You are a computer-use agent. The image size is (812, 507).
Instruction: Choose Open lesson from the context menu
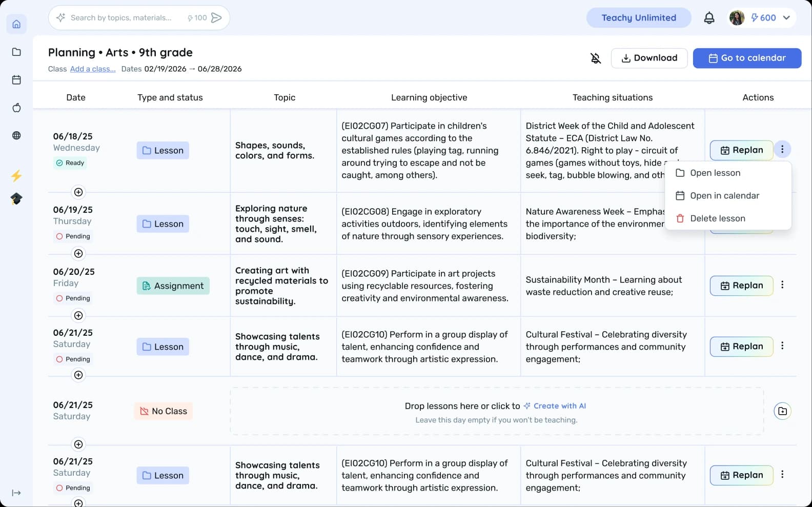tap(728, 173)
